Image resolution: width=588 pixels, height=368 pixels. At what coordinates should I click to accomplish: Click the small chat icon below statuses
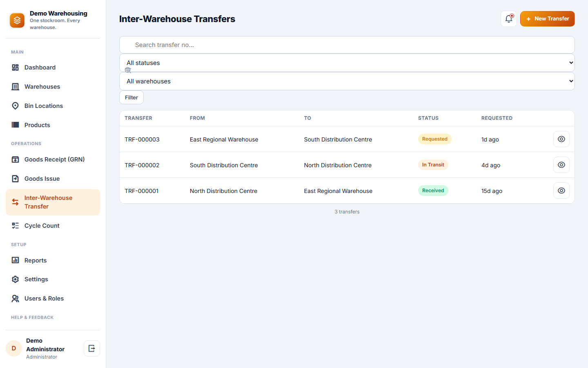[128, 70]
